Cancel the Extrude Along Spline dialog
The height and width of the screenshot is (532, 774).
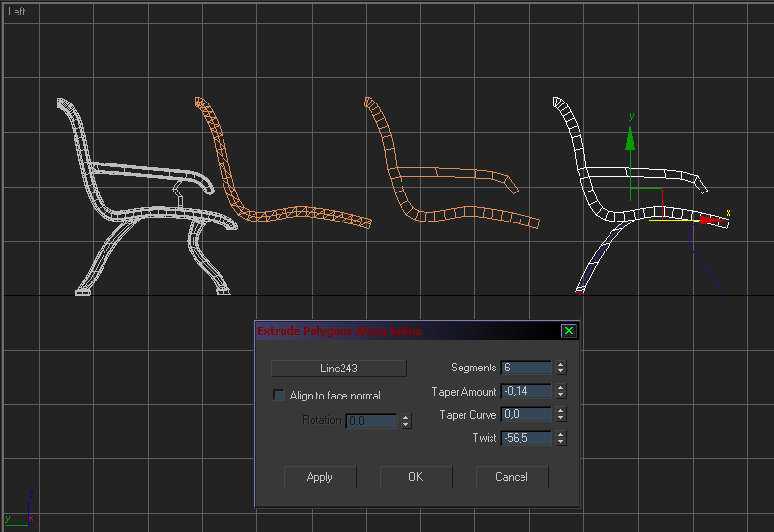(x=511, y=477)
